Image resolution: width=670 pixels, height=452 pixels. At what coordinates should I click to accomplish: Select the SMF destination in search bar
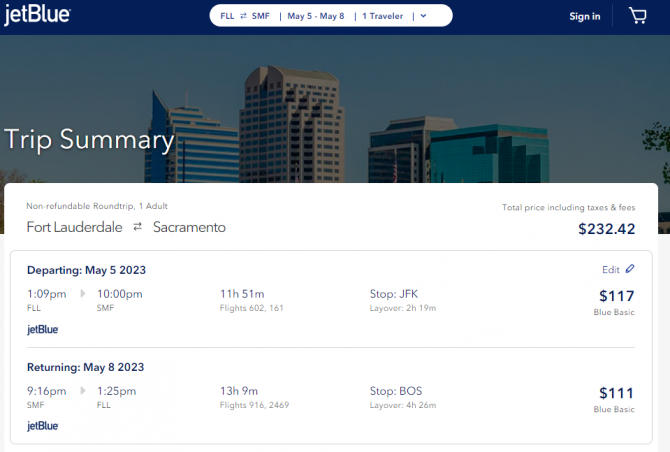(261, 16)
